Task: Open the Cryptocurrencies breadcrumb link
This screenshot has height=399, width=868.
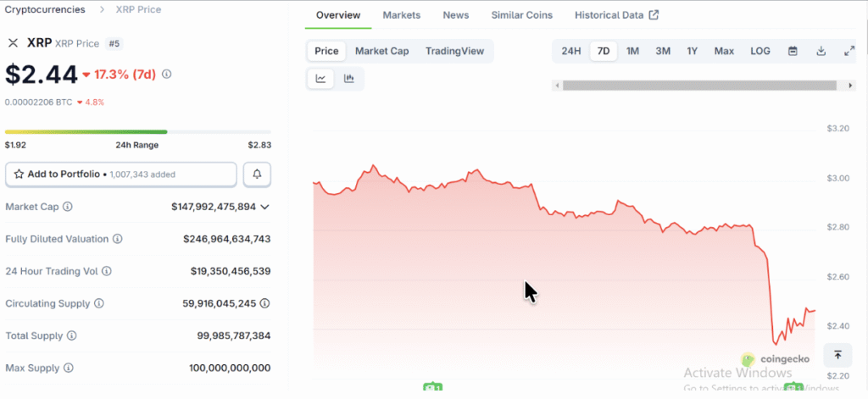Action: (45, 9)
